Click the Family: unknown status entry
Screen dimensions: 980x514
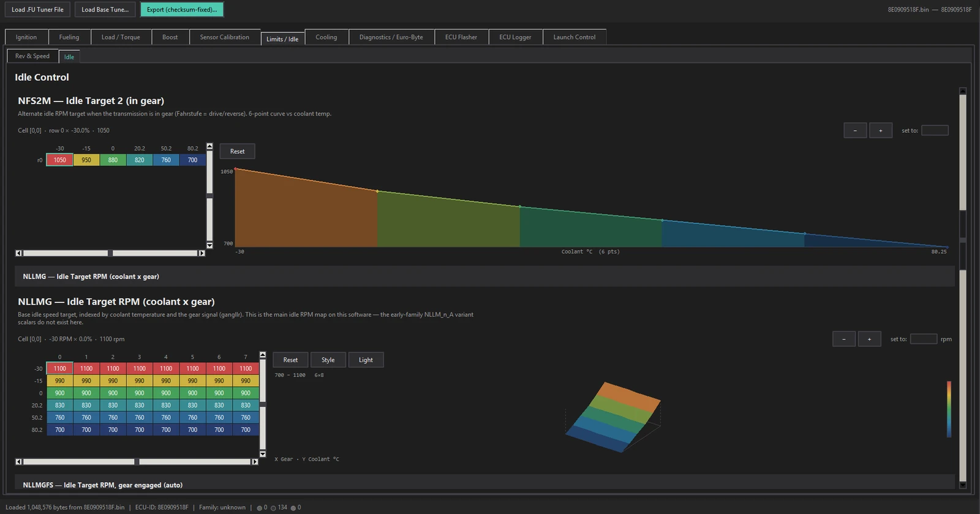(x=222, y=507)
